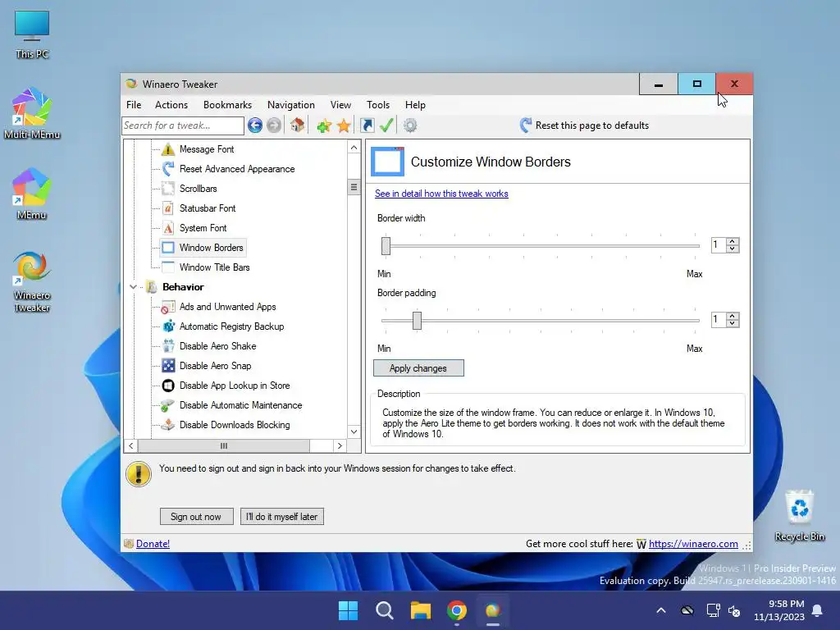Go to the Home page icon in toolbar
The image size is (840, 630).
coord(297,126)
